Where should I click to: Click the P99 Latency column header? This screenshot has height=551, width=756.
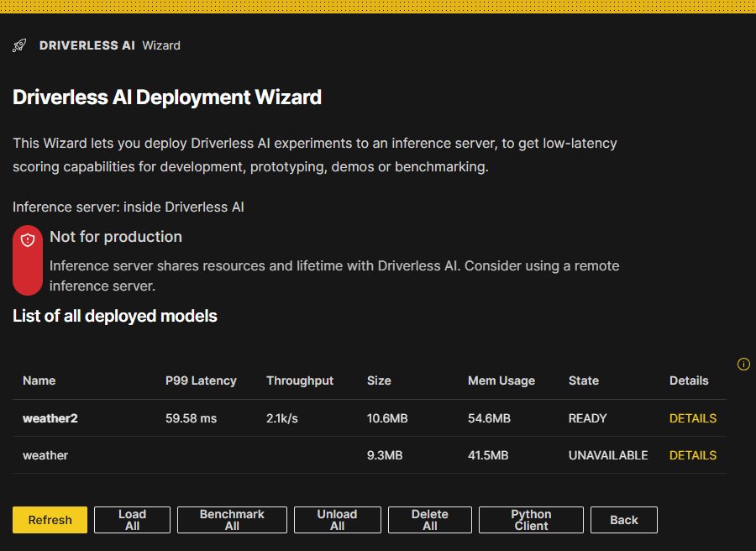[201, 380]
